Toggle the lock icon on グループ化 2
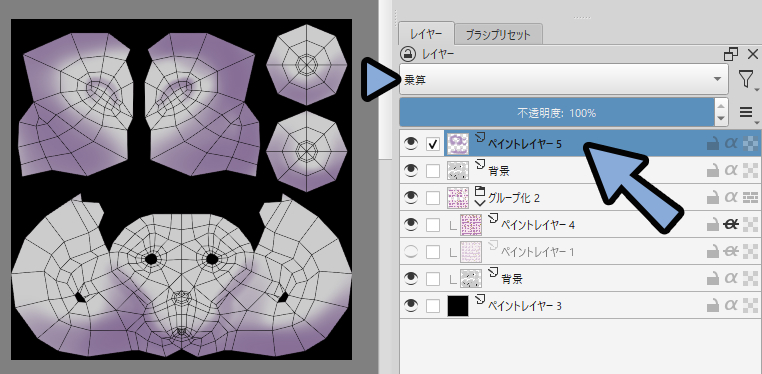Viewport: 762px width, 374px height. coord(712,198)
